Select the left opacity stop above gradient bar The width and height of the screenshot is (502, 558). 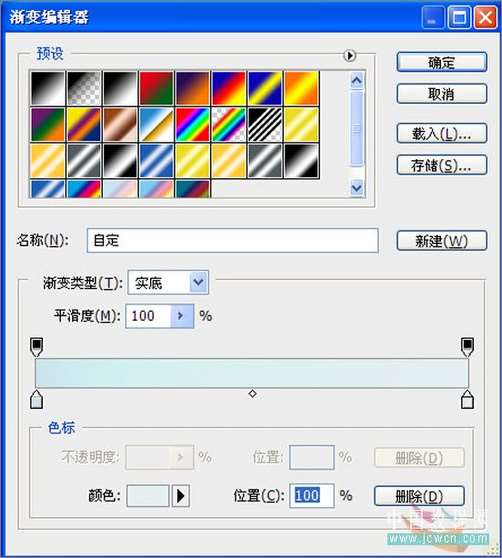click(x=37, y=347)
